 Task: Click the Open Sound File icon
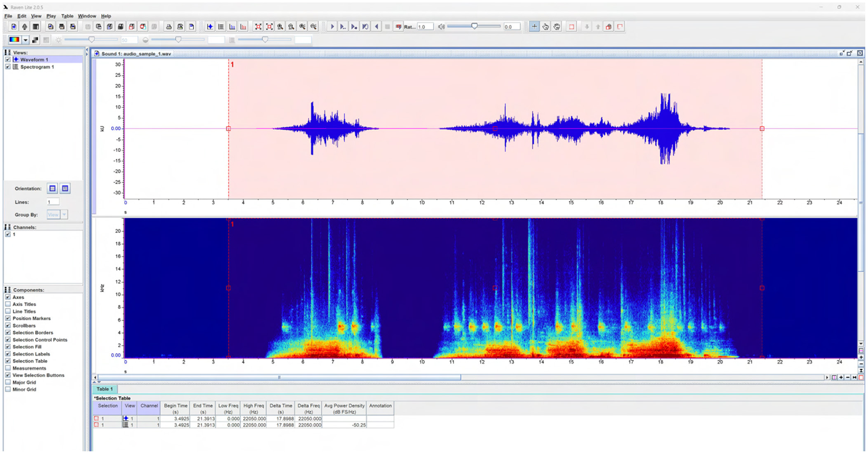(x=14, y=26)
